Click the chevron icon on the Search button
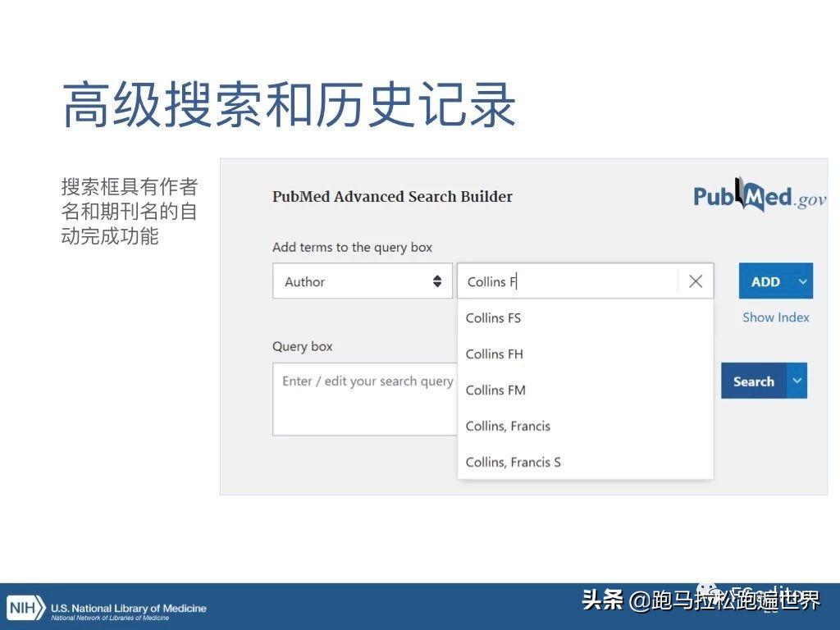840x630 pixels. tap(796, 381)
